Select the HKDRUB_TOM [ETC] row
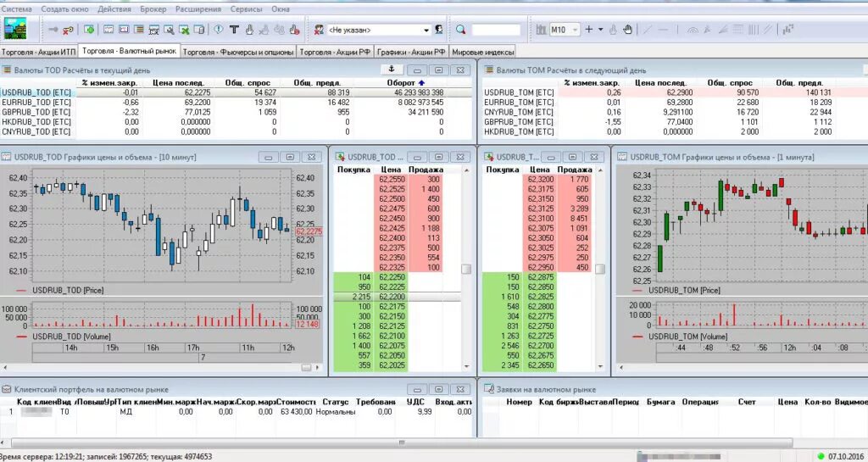Image resolution: width=868 pixels, height=462 pixels. (x=675, y=131)
